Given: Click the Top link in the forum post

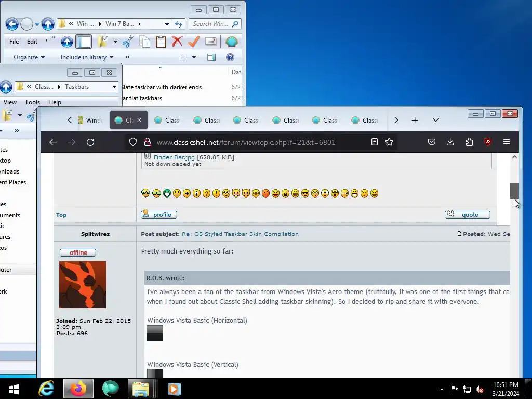Looking at the screenshot, I should [x=61, y=215].
